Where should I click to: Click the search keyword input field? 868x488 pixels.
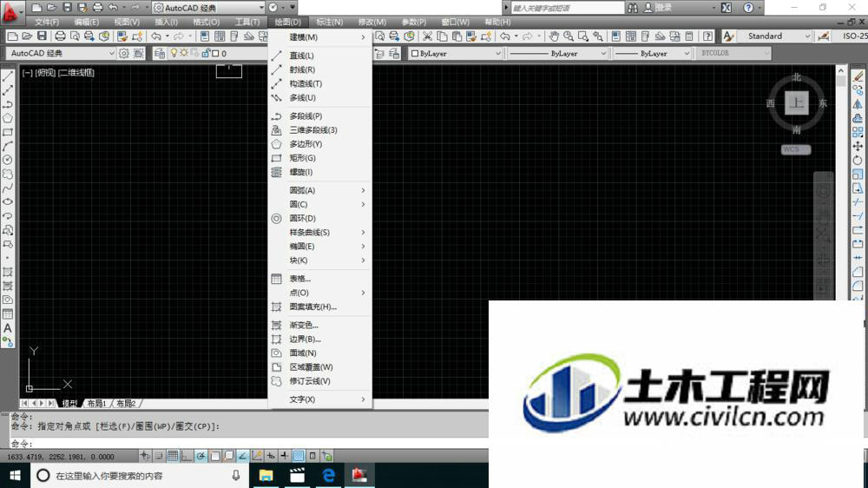click(x=568, y=8)
